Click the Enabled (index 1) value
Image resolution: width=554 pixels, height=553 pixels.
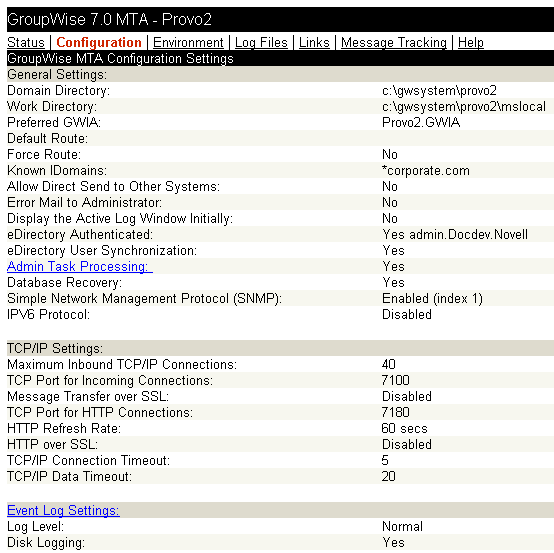click(x=432, y=298)
